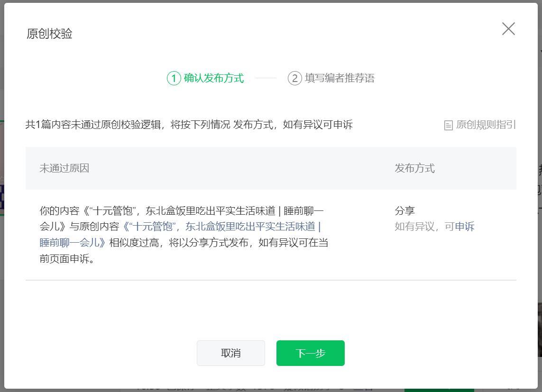This screenshot has width=542, height=392.
Task: Click the 未通过原因 column header
Action: point(64,168)
